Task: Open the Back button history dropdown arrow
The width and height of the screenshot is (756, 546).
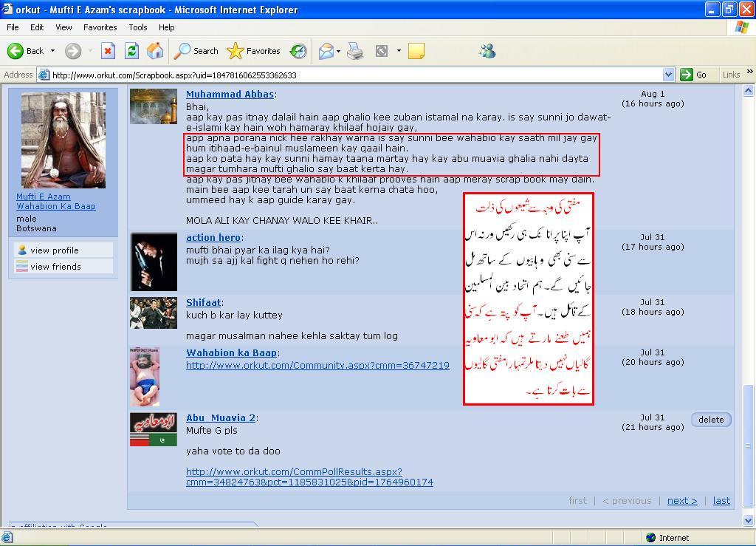Action: pos(52,51)
